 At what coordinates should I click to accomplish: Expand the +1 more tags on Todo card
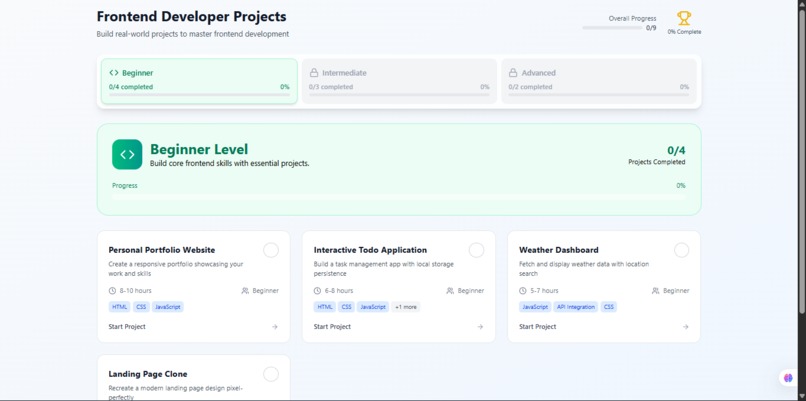(406, 307)
